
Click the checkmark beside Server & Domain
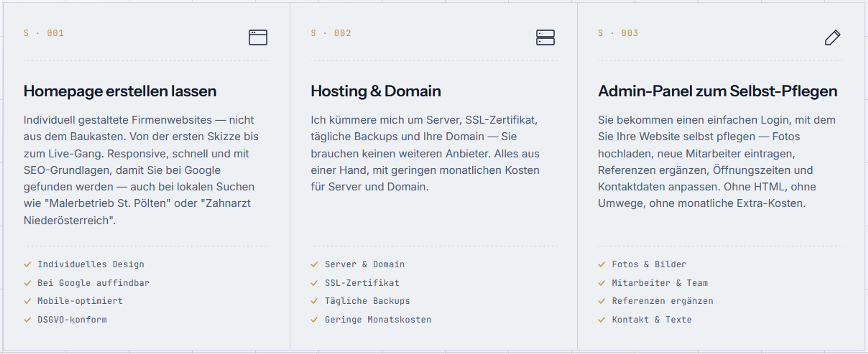click(314, 264)
